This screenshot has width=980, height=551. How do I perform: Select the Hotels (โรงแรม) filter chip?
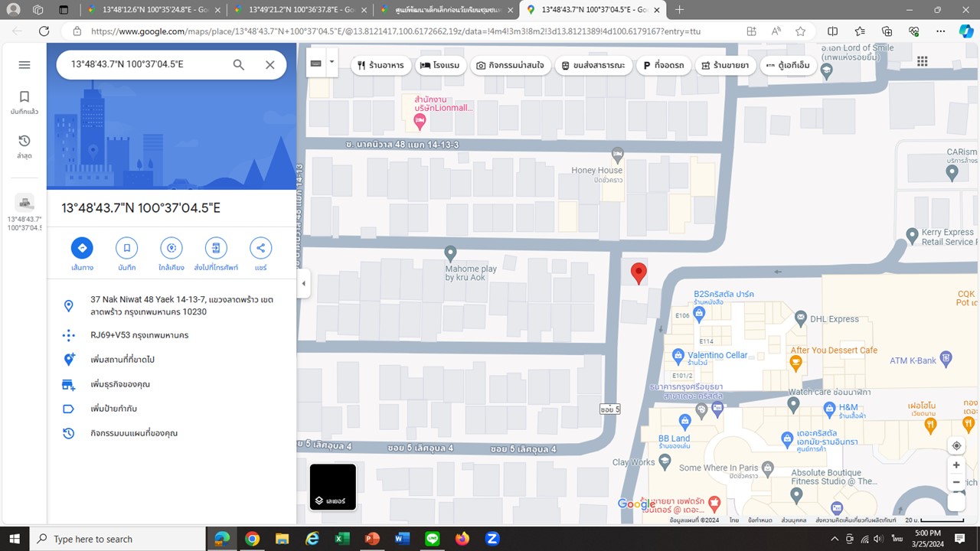(440, 66)
